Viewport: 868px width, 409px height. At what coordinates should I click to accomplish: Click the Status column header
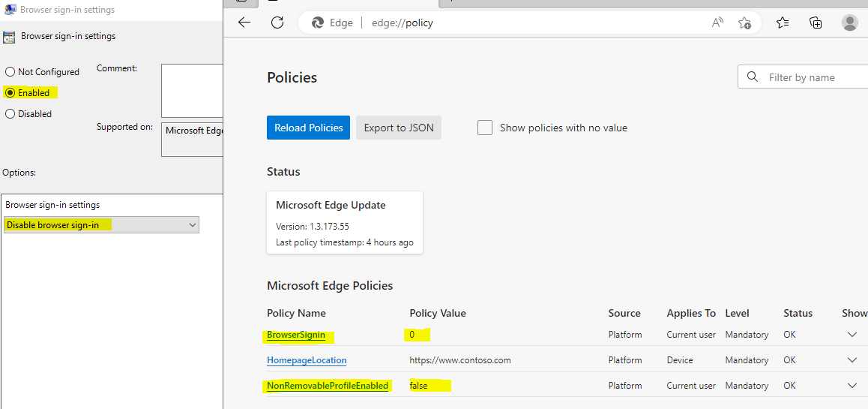(x=798, y=313)
